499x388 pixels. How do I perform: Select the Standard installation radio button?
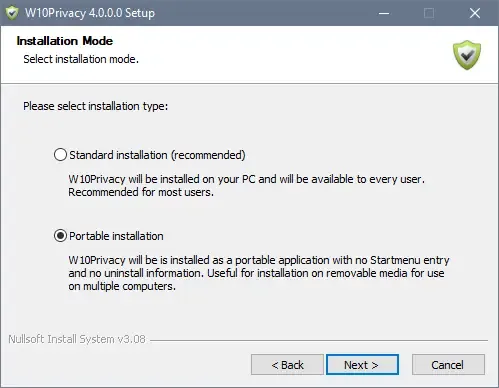[60, 155]
